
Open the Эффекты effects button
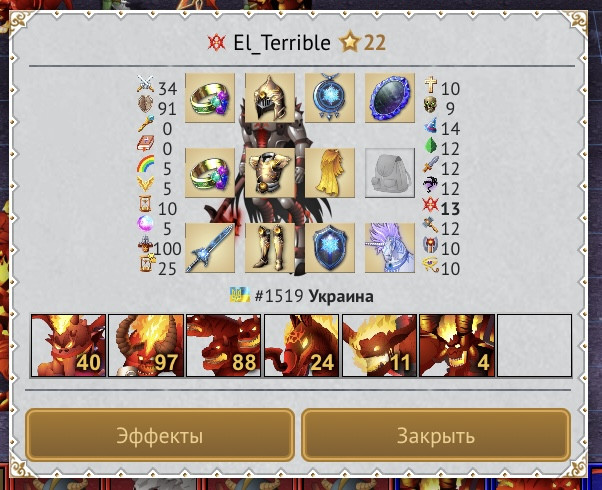[x=160, y=435]
